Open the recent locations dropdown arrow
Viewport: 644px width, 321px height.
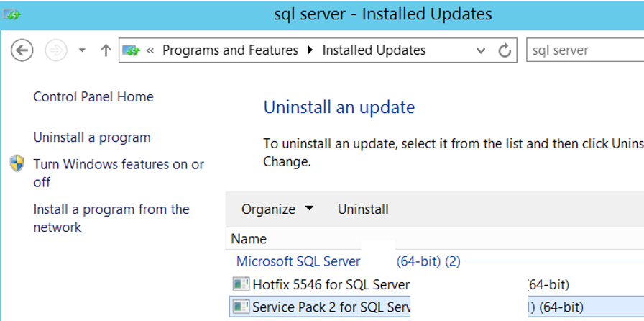82,50
